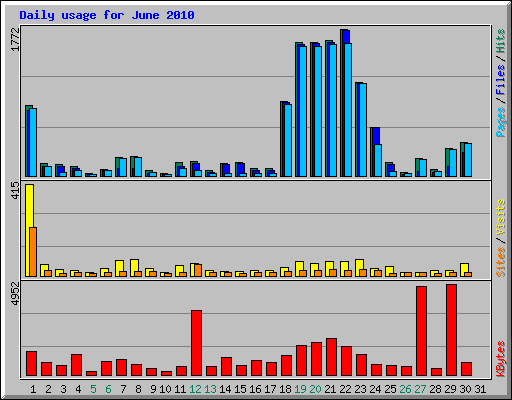Click green weekend day label 13

pos(210,389)
